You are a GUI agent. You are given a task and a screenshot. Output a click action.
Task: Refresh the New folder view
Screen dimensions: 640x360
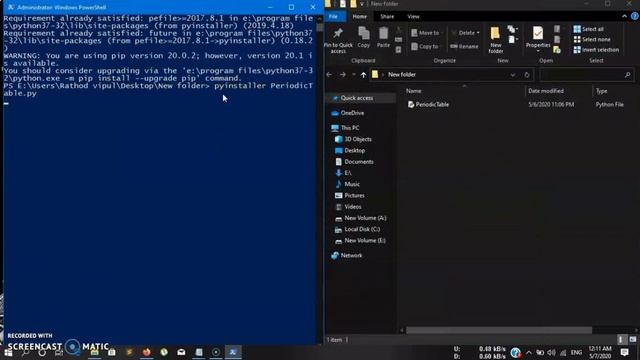click(x=527, y=75)
